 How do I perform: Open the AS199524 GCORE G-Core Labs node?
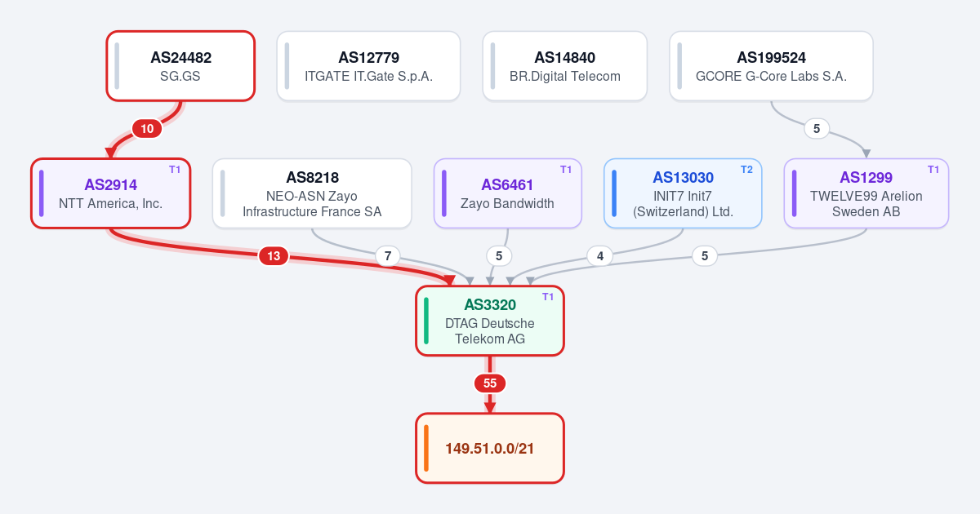(x=771, y=66)
